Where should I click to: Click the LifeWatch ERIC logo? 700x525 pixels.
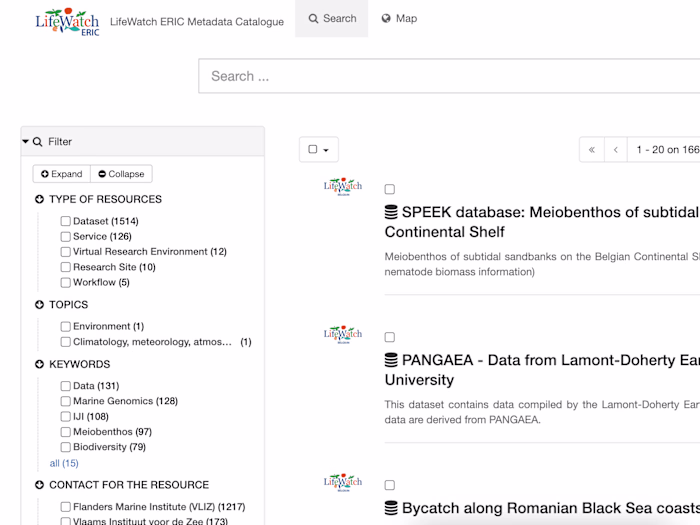(66, 20)
